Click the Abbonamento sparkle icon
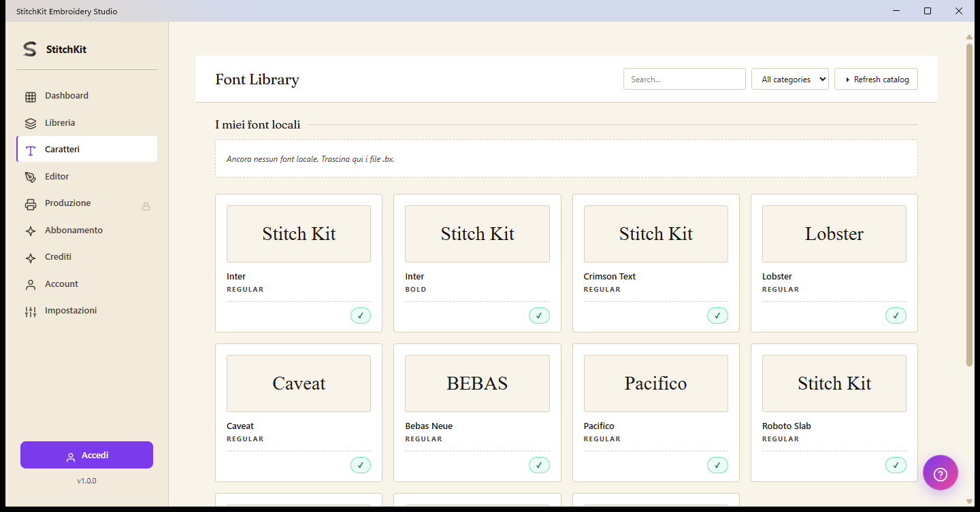The height and width of the screenshot is (512, 980). point(31,231)
